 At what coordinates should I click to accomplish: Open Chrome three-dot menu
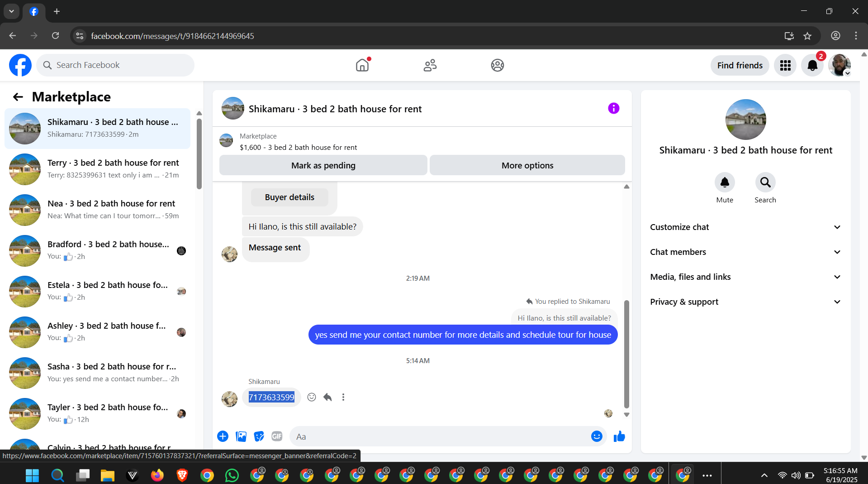(856, 36)
